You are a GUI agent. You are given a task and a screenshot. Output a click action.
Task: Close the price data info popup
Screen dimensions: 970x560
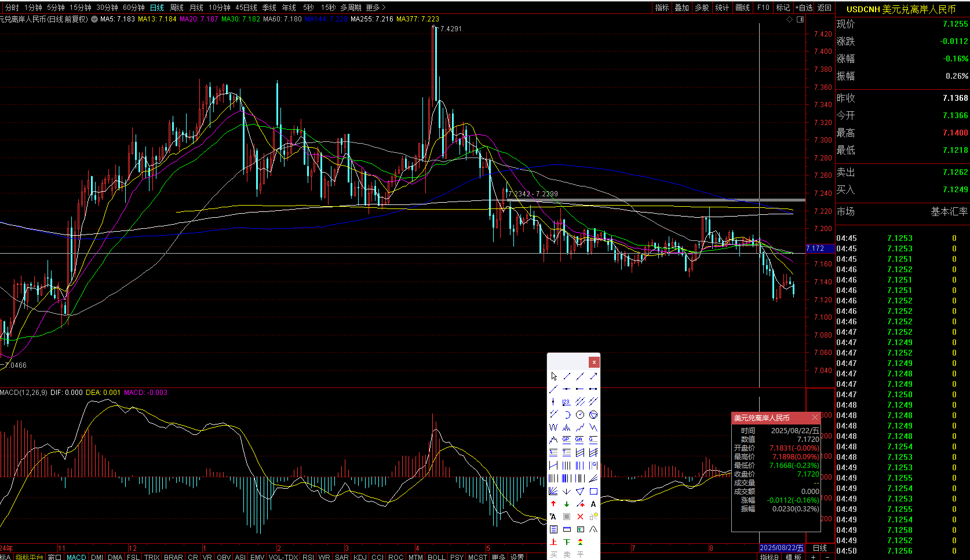(x=815, y=418)
